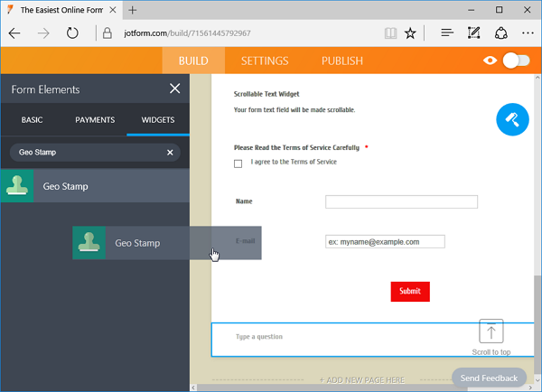Click the preview eye icon

(x=491, y=61)
